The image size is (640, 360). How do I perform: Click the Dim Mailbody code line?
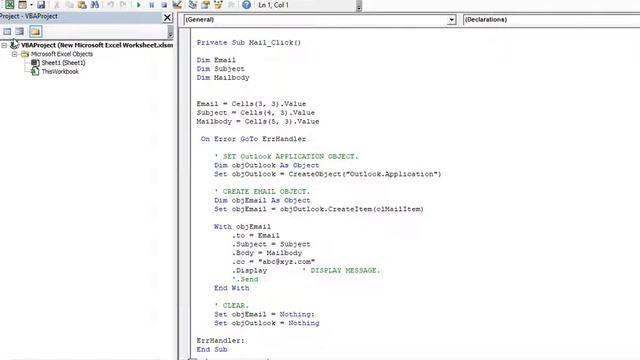(223, 78)
